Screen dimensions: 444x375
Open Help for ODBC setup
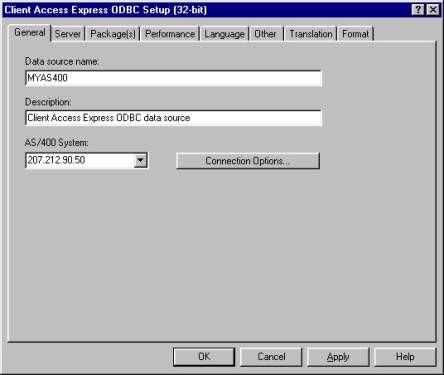[x=405, y=357]
